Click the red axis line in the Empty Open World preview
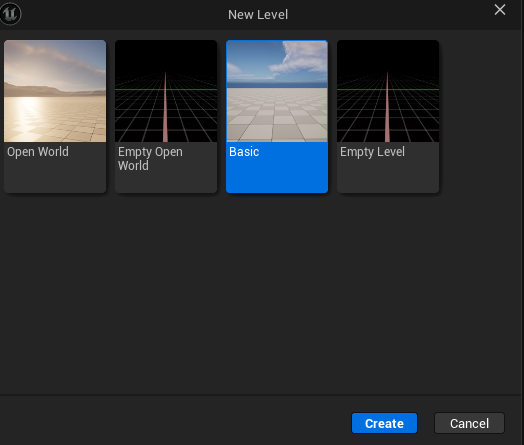The width and height of the screenshot is (524, 445). [x=165, y=114]
